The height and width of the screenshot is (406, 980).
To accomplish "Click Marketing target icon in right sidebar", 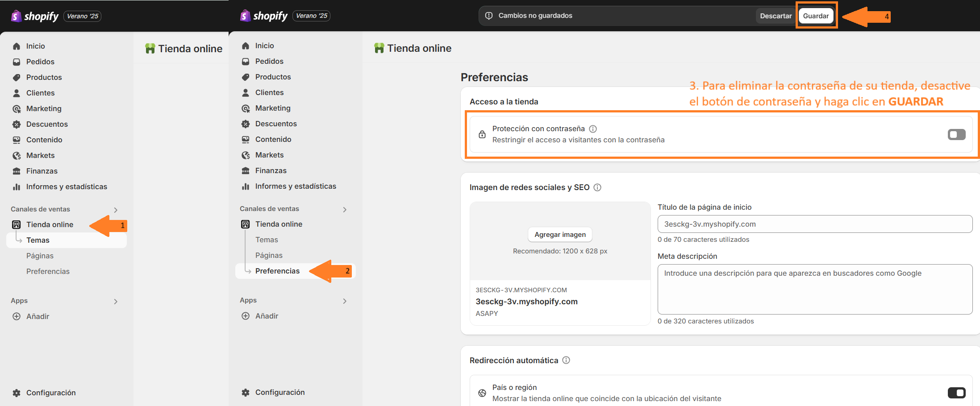I will (x=246, y=108).
